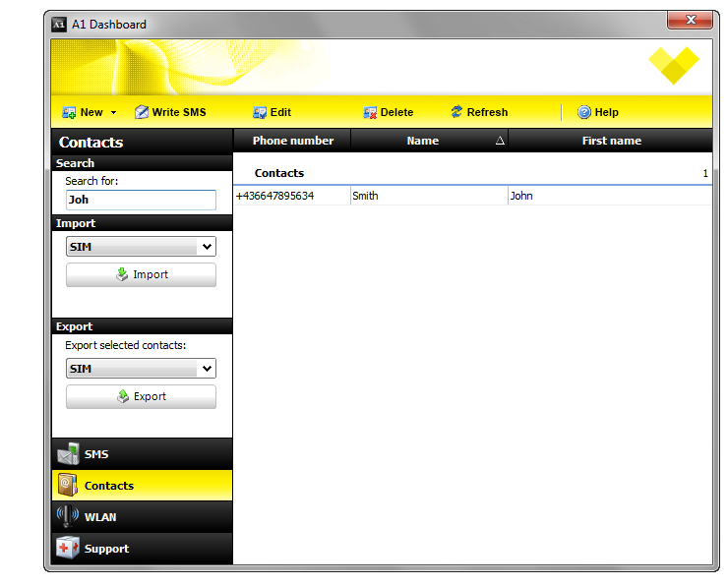
Task: Click the Support first aid icon
Action: click(x=68, y=548)
